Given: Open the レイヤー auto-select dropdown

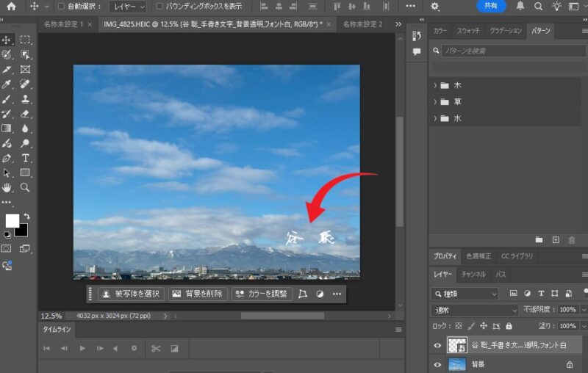Looking at the screenshot, I should 127,7.
